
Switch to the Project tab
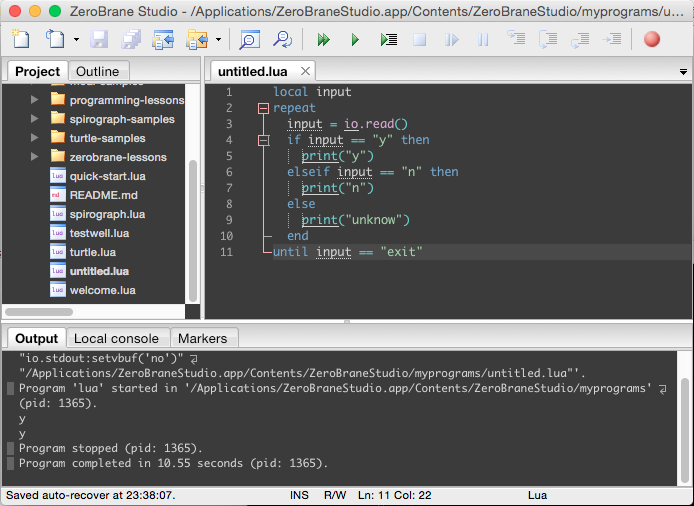tap(37, 71)
